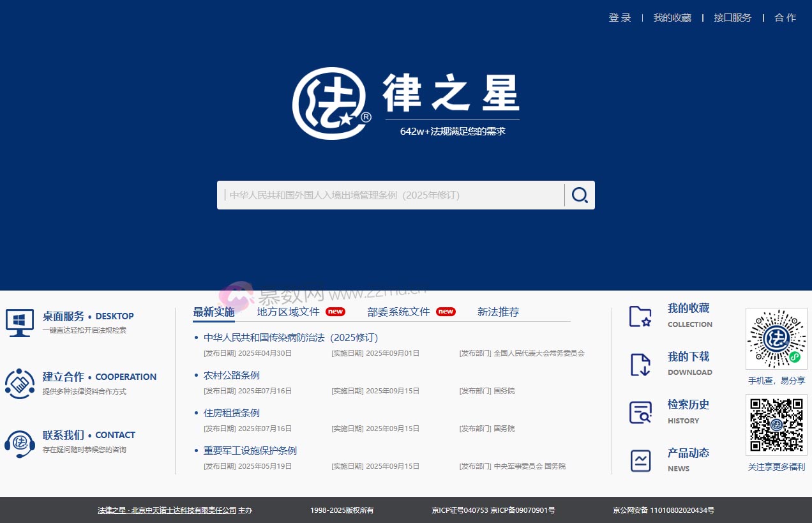Open the 新法推荐 tab
The image size is (812, 523).
pos(499,312)
